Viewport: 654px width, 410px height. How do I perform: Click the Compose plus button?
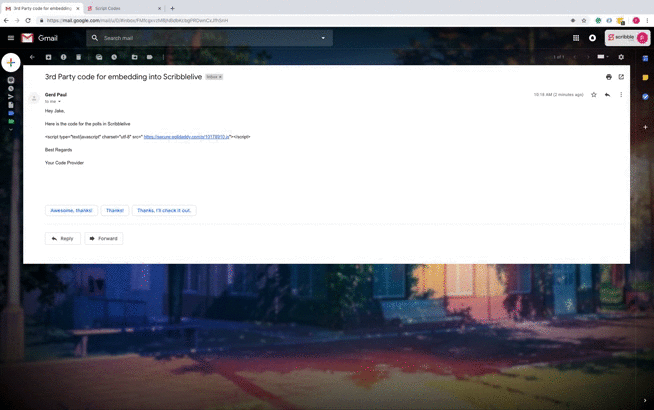point(11,63)
